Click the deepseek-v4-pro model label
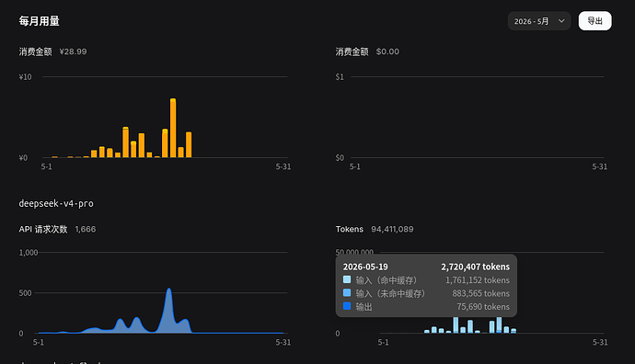The width and height of the screenshot is (635, 364). click(56, 203)
